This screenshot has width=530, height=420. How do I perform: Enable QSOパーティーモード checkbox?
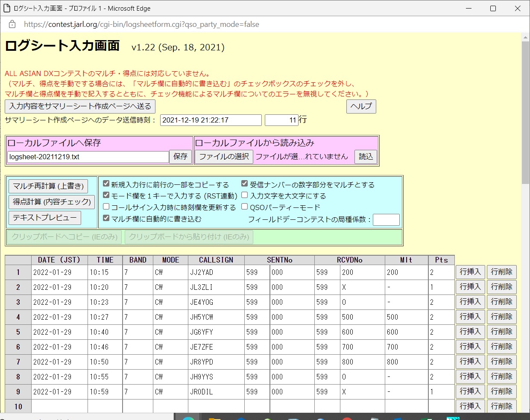coord(245,207)
